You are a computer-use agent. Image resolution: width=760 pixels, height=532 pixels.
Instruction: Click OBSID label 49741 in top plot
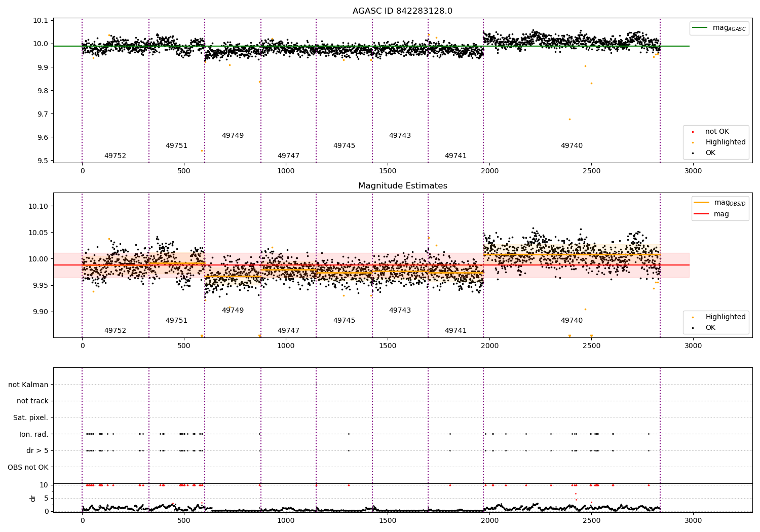click(x=455, y=156)
